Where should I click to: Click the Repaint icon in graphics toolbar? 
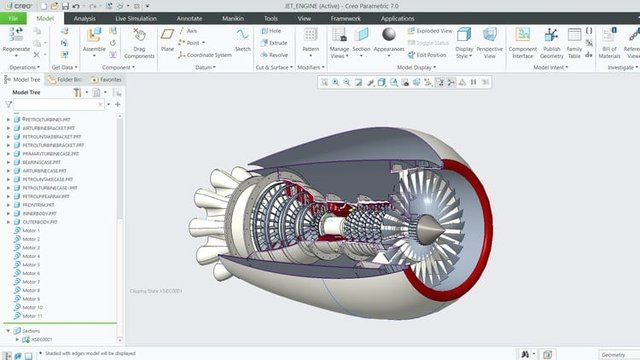(x=358, y=82)
